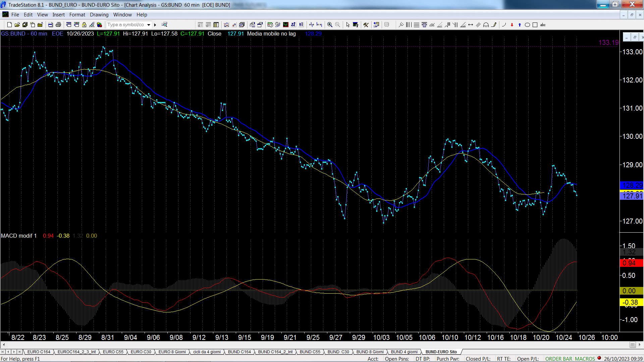The width and height of the screenshot is (644, 362).
Task: Open the symbol dropdown arrow
Action: click(149, 25)
